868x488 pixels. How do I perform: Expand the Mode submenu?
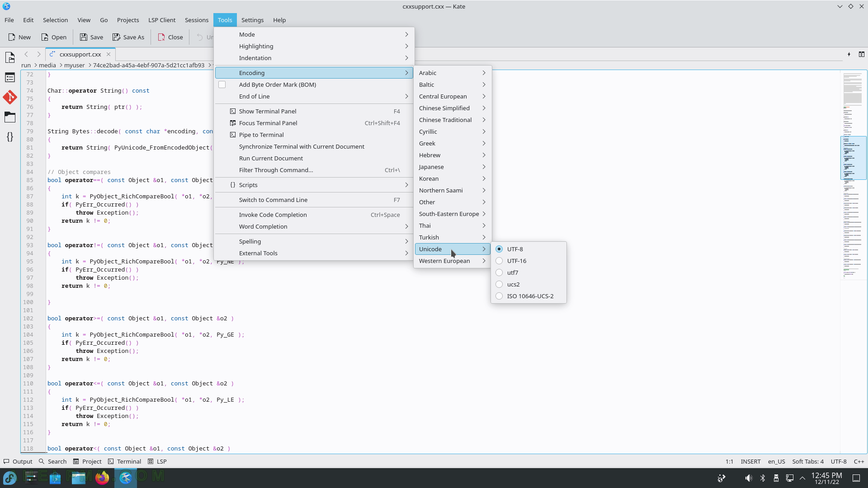click(314, 34)
